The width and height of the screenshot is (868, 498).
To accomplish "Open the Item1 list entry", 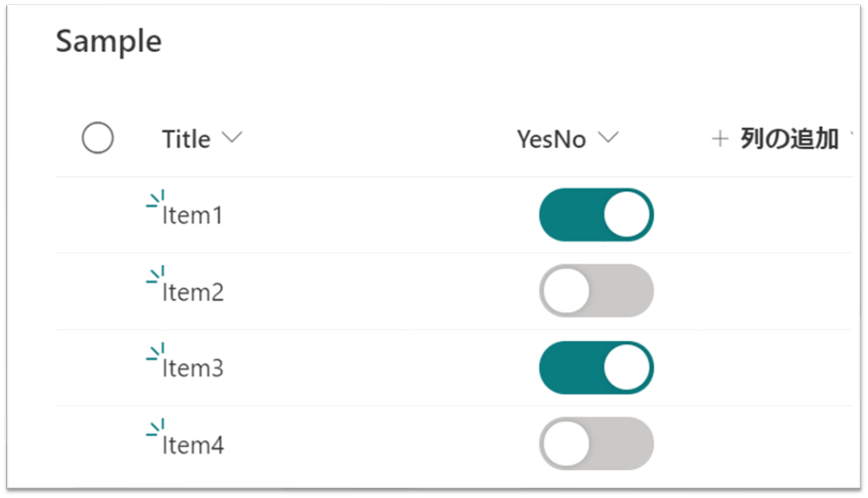I will click(192, 216).
